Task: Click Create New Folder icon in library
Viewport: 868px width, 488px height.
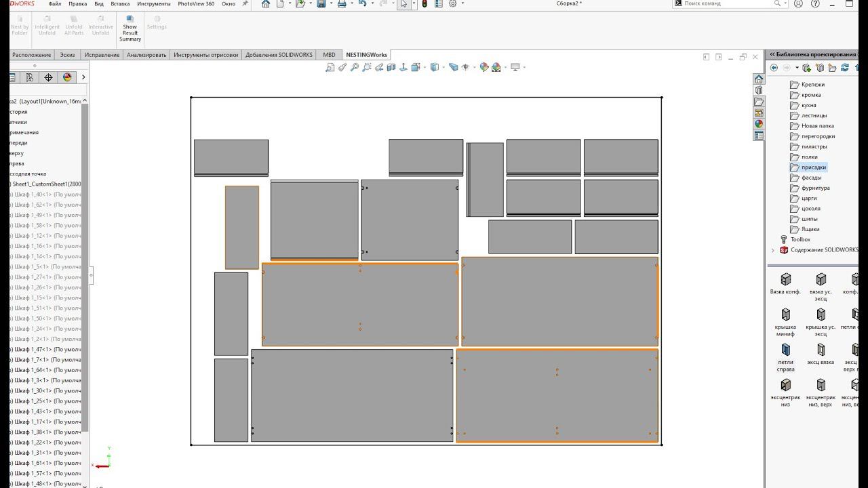Action: pyautogui.click(x=832, y=68)
